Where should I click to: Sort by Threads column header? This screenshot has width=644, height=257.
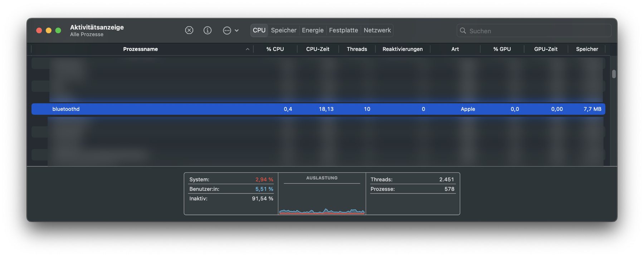pyautogui.click(x=357, y=49)
